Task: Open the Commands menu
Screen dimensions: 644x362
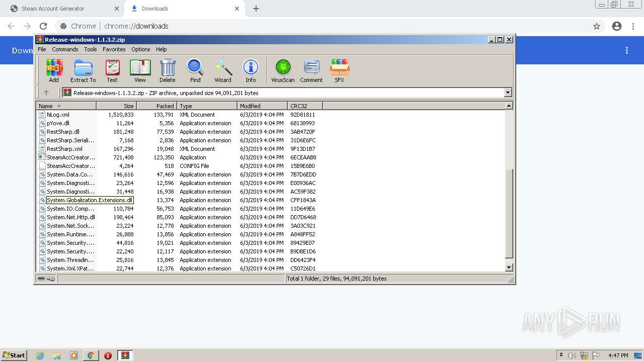Action: (x=65, y=49)
